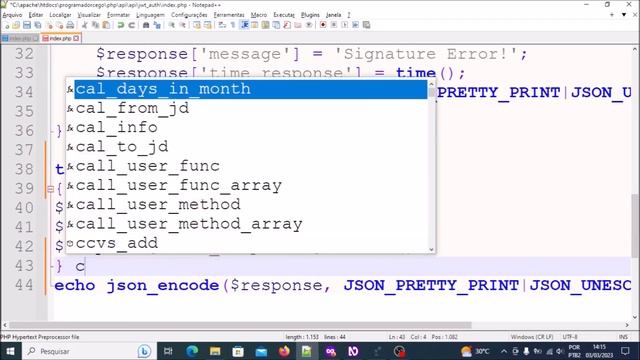The height and width of the screenshot is (360, 640).
Task: Play back recorded macro icon
Action: pyautogui.click(x=345, y=25)
